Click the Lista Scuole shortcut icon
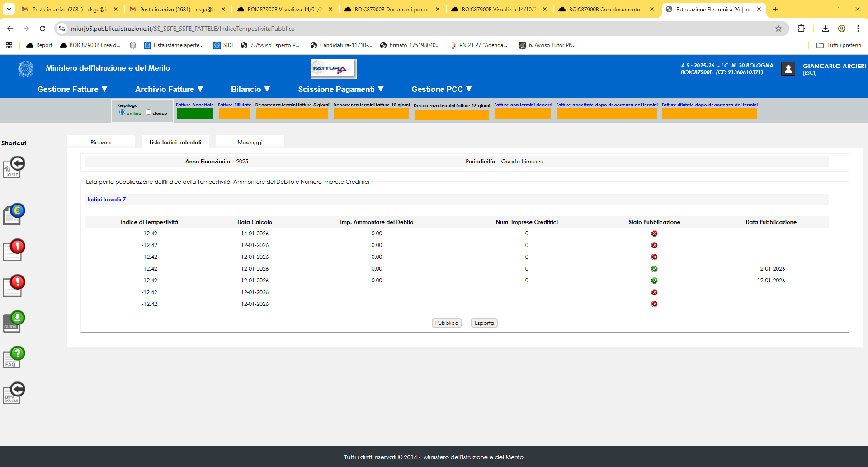 point(14,393)
